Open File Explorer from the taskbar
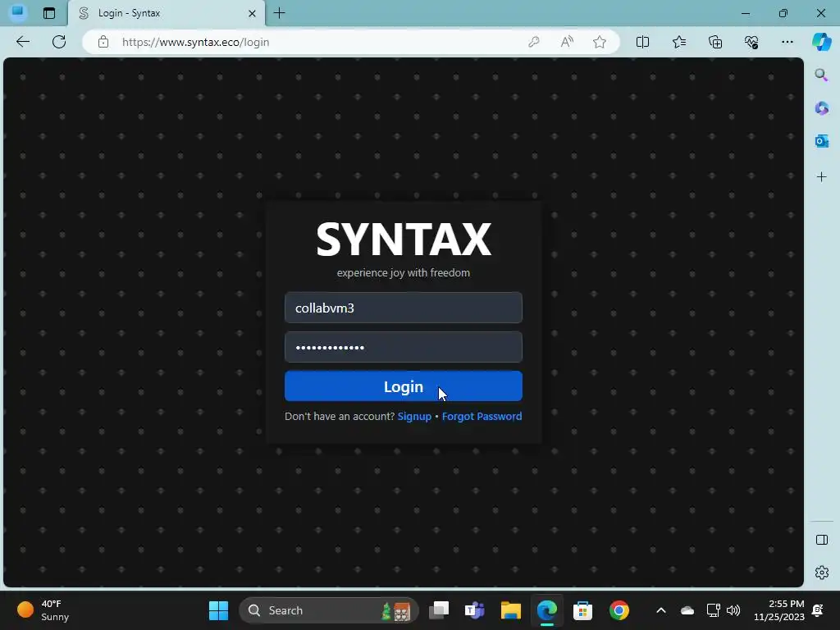840x630 pixels. pos(510,610)
